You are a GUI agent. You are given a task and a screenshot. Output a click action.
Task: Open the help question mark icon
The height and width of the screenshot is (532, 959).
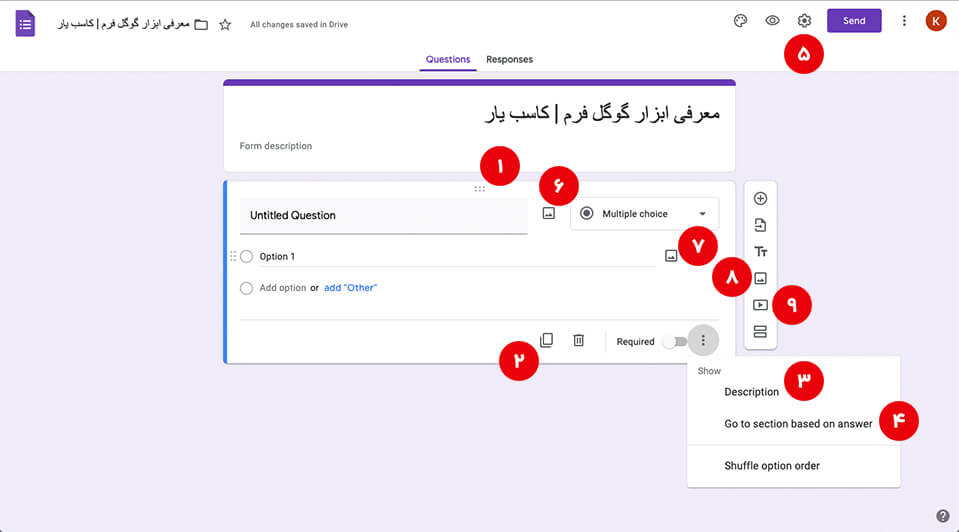tap(942, 515)
